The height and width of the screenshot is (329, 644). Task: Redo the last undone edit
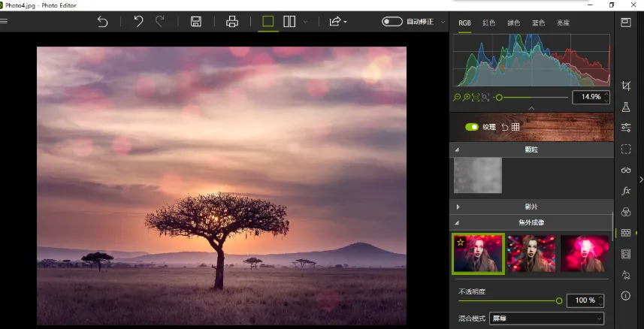click(x=160, y=21)
